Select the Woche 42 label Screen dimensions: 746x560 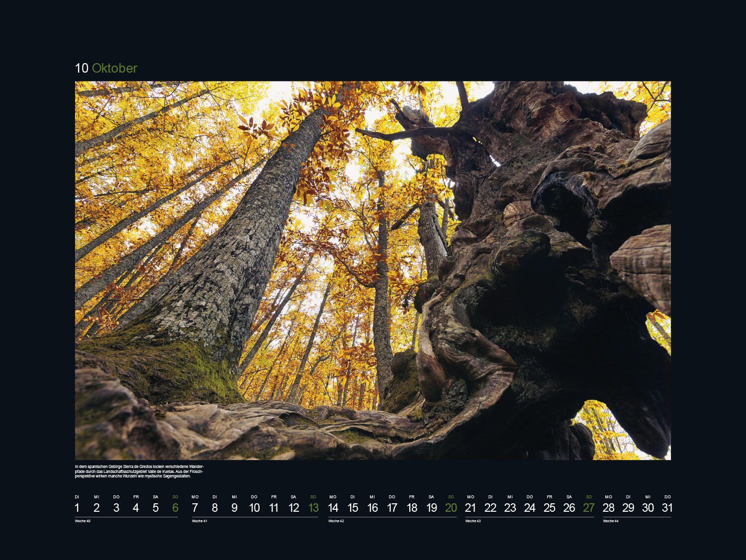click(x=336, y=521)
